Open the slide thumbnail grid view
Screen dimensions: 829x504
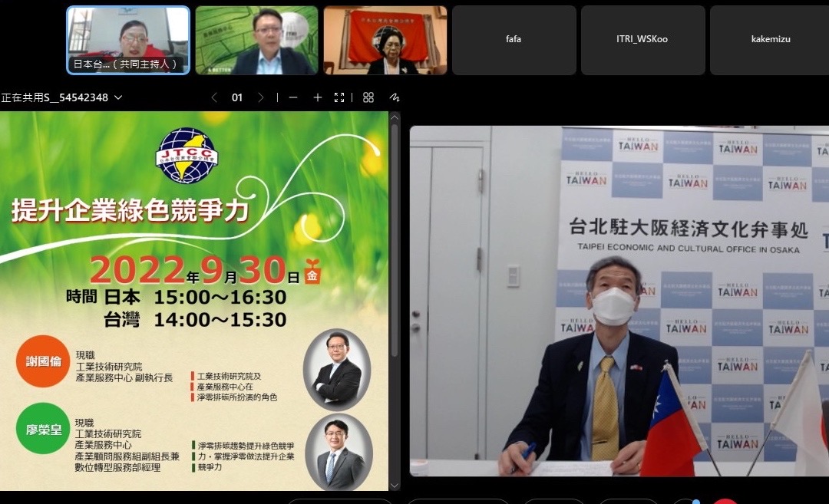pos(368,97)
